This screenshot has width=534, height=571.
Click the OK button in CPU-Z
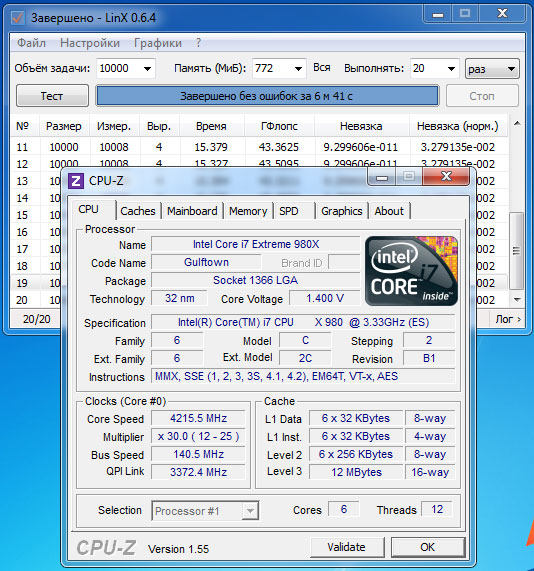point(428,547)
